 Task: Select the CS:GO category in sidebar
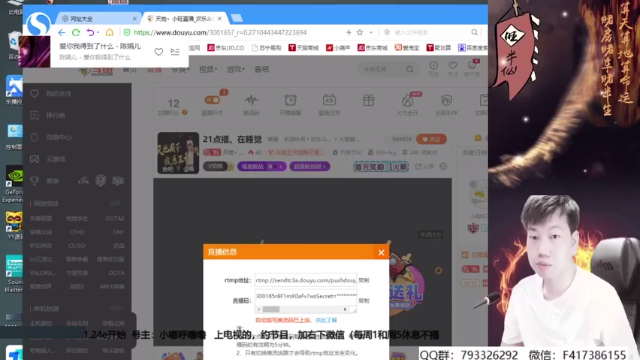click(77, 246)
